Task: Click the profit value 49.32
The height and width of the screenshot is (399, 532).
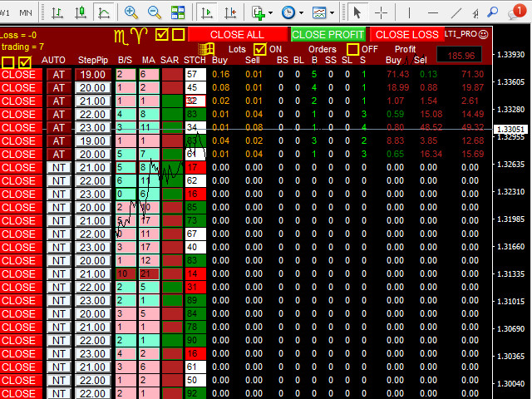Action: point(472,127)
